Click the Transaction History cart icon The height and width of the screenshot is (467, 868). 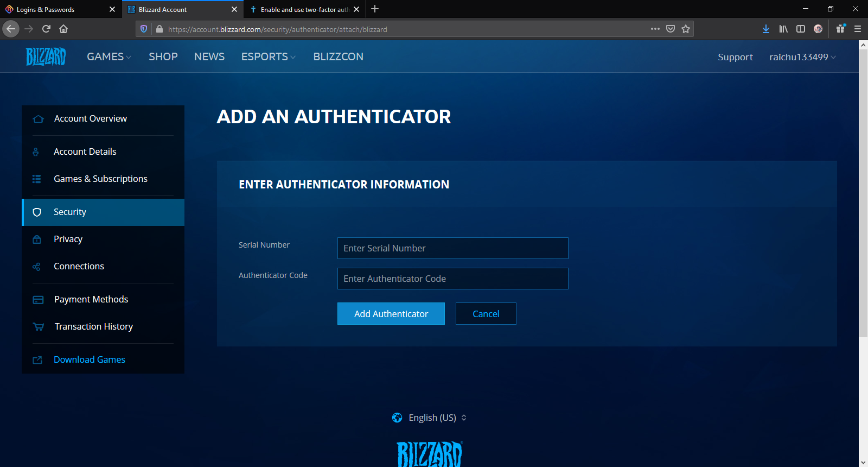(x=39, y=327)
